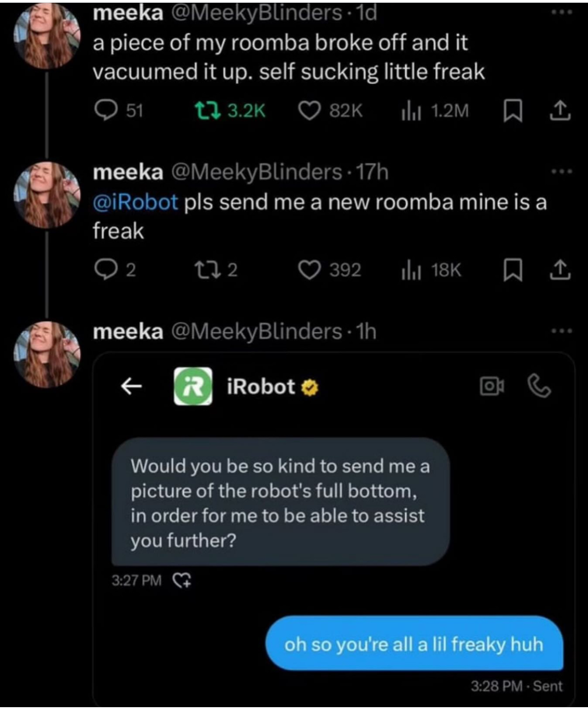
Task: Click the back arrow in iRobot chat
Action: [131, 386]
